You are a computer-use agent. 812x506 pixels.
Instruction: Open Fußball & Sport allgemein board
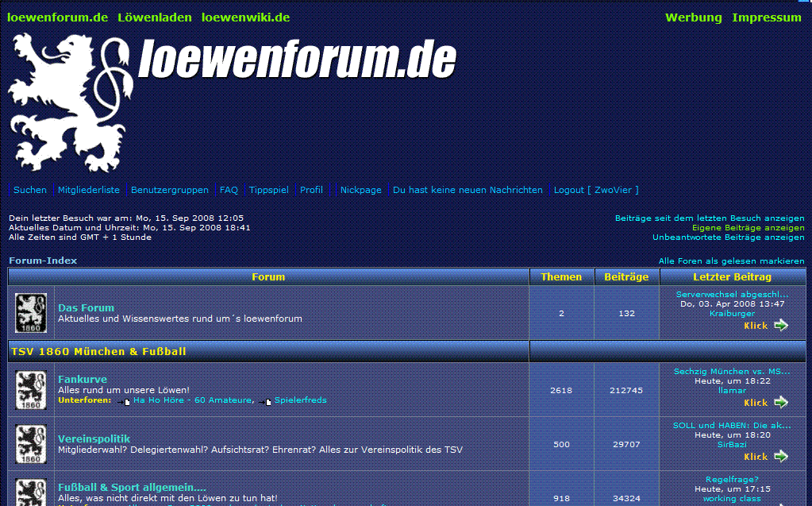(x=132, y=488)
